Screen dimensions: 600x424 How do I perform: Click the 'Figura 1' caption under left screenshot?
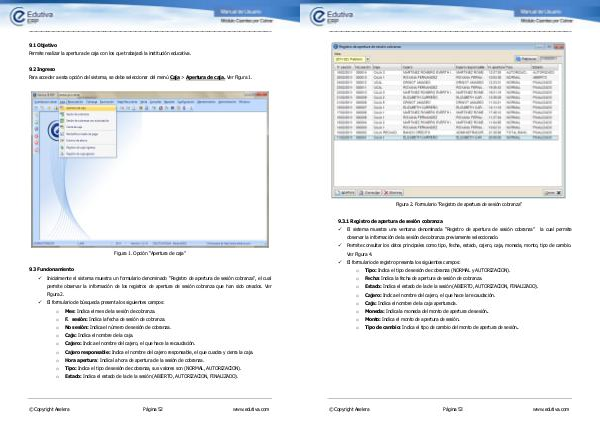point(150,253)
